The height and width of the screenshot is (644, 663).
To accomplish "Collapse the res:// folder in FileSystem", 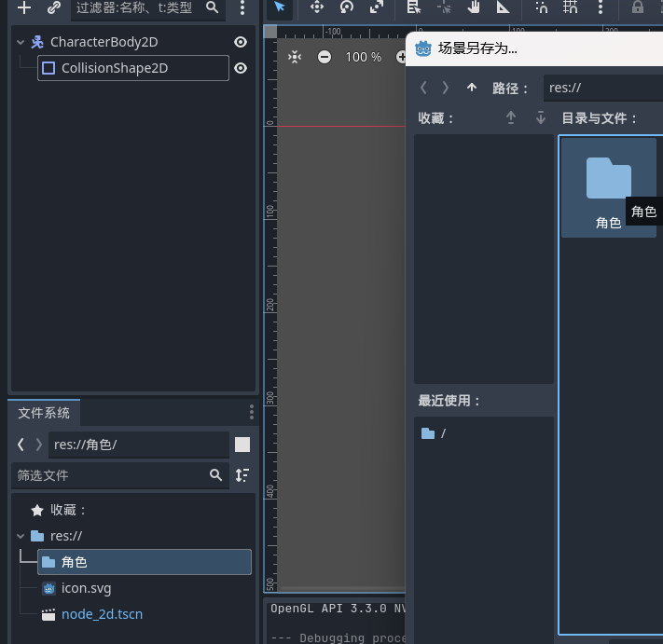I will pyautogui.click(x=21, y=536).
